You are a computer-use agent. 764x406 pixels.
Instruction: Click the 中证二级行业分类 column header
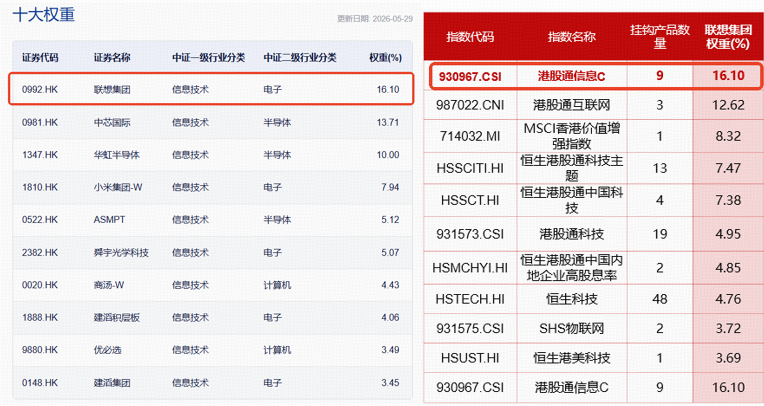[x=300, y=58]
